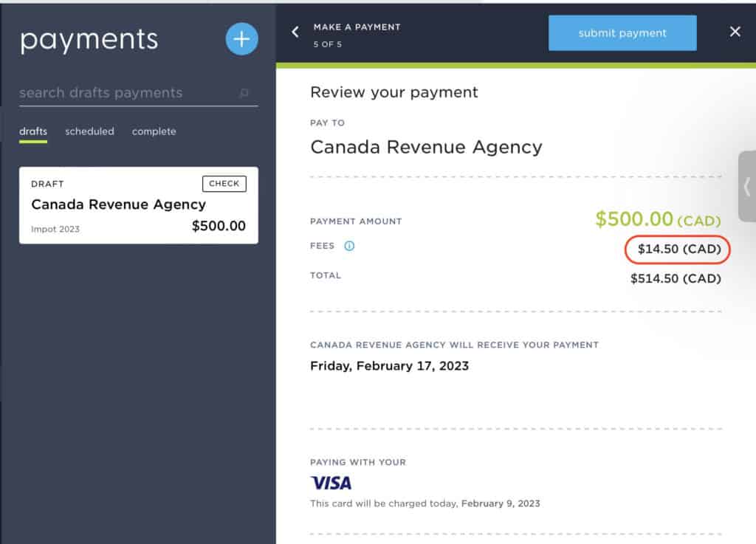Click the $514.50 total amount
The width and height of the screenshot is (756, 544).
(x=675, y=278)
